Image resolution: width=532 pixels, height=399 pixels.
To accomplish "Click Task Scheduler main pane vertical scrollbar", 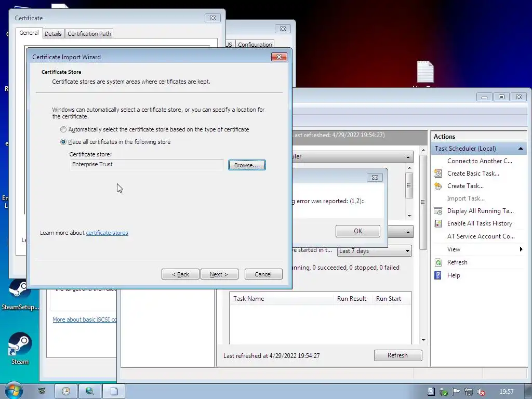I will [423, 202].
